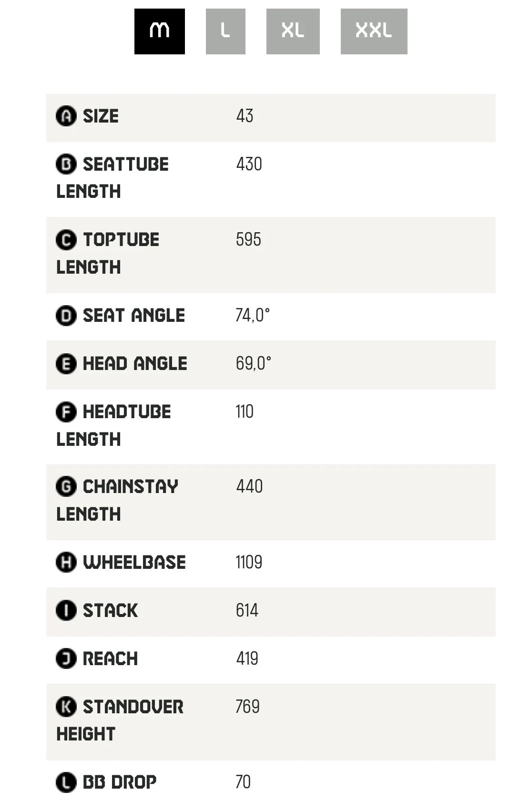Switch to the L size tab
The height and width of the screenshot is (812, 510).
(225, 31)
